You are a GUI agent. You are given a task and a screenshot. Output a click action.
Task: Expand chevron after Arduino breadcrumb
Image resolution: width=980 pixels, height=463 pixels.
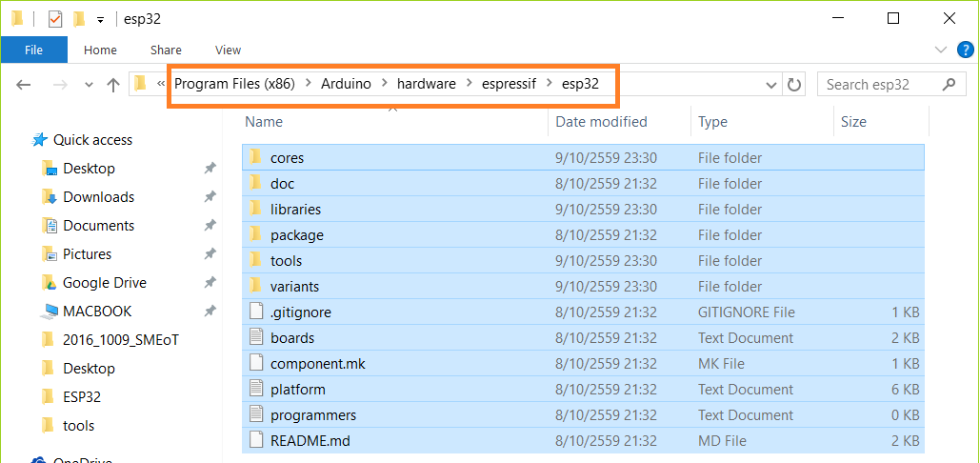[x=385, y=84]
